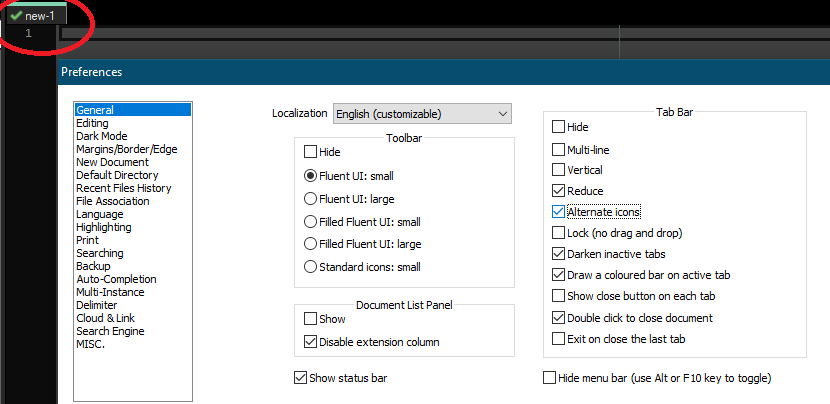Select Filled Fluent UI: small option
The width and height of the screenshot is (830, 404).
(x=311, y=221)
